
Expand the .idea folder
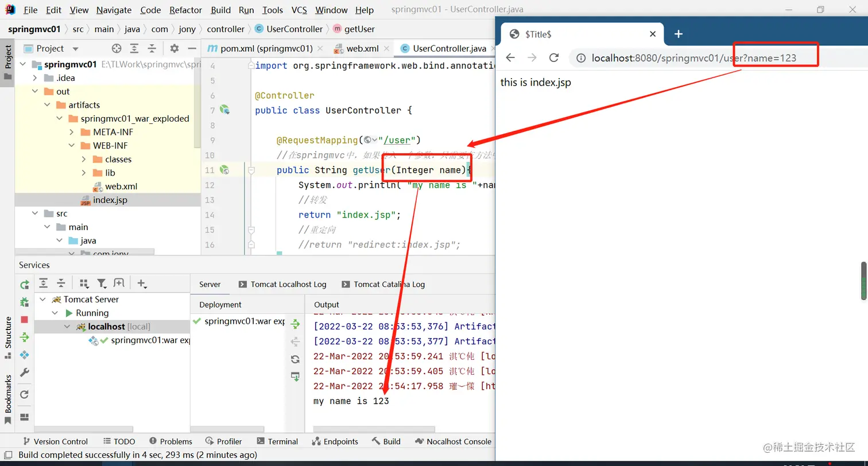pyautogui.click(x=35, y=78)
